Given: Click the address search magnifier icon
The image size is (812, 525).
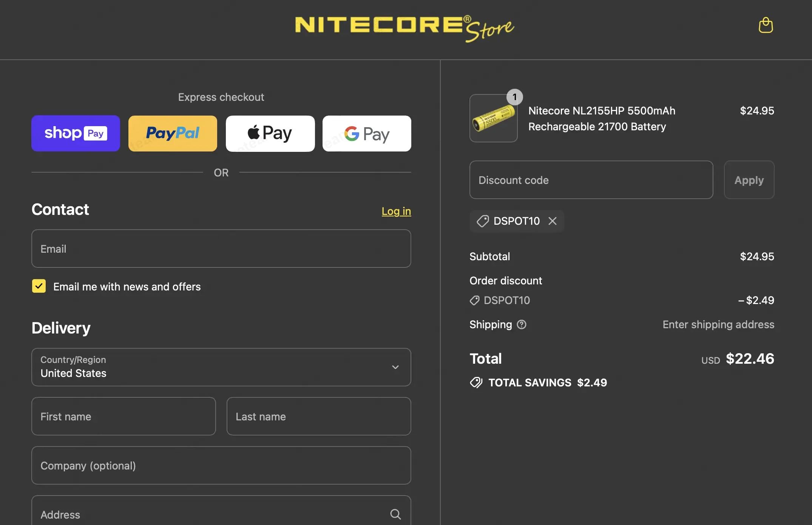Looking at the screenshot, I should (395, 514).
